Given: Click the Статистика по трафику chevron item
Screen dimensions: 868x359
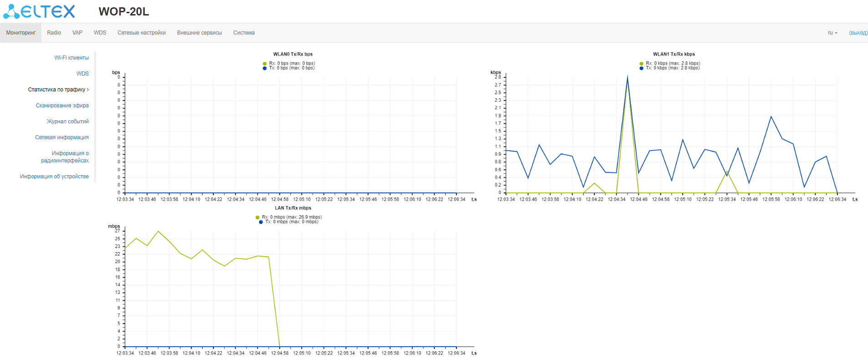Looking at the screenshot, I should pos(58,90).
